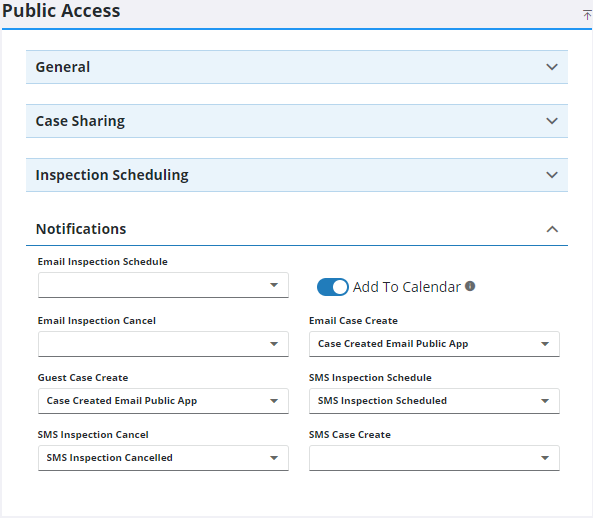Click the Public Access page heading
The width and height of the screenshot is (593, 518).
[61, 11]
